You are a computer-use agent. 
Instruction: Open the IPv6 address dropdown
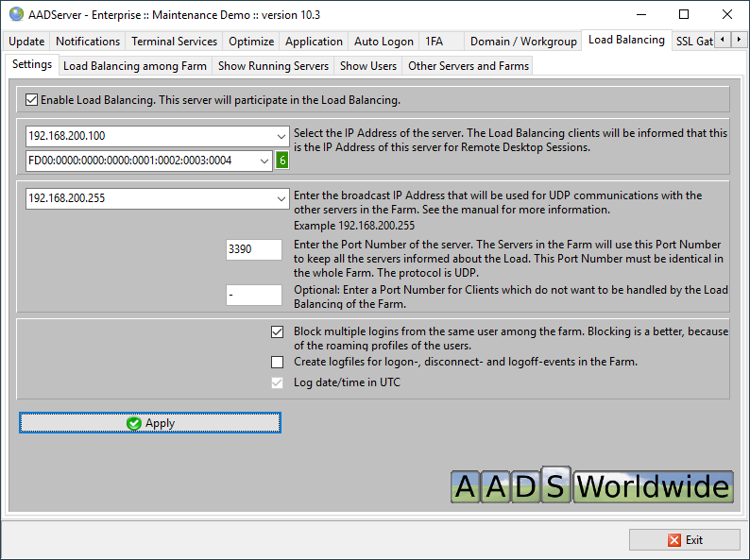pyautogui.click(x=264, y=161)
